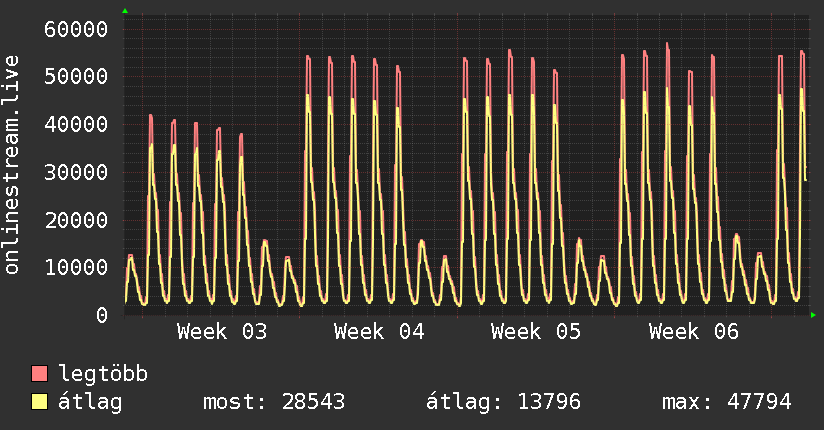Click the 0 y-axis label
The width and height of the screenshot is (824, 430).
click(x=102, y=315)
